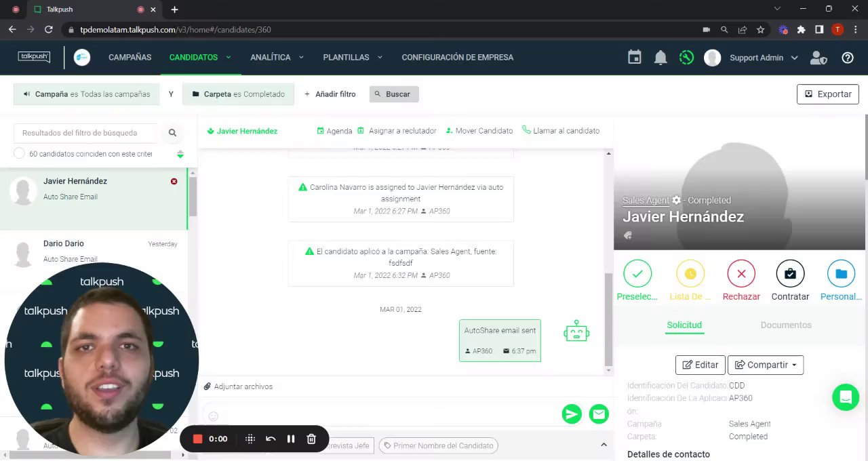The width and height of the screenshot is (868, 461).
Task: Expand the templates panel chevron at bottom
Action: tap(604, 445)
